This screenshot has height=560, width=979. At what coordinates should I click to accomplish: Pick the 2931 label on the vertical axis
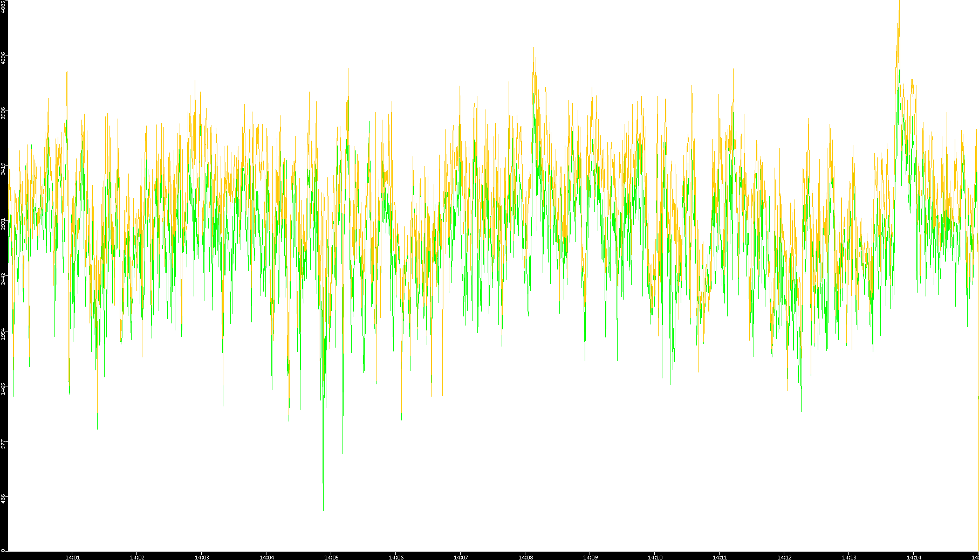click(x=3, y=224)
